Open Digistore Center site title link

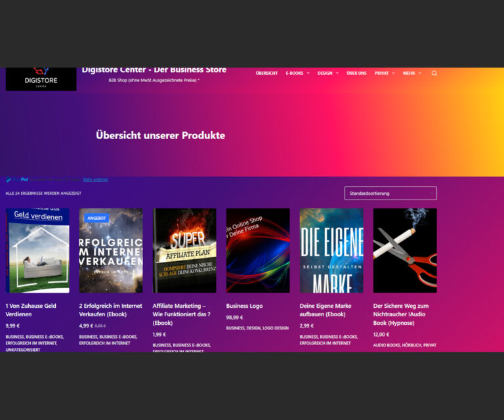[154, 70]
